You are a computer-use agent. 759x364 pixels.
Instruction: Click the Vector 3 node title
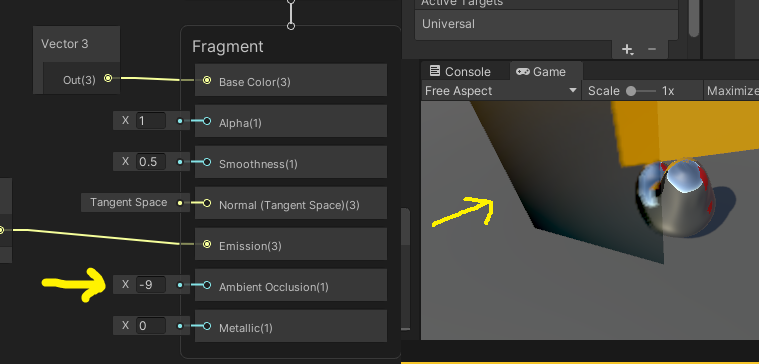point(65,44)
